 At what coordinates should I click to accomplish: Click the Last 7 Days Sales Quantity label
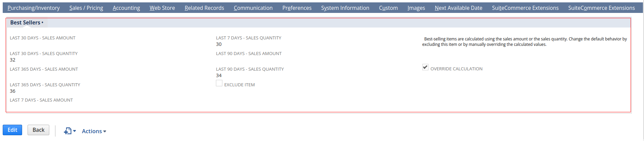[x=248, y=38]
